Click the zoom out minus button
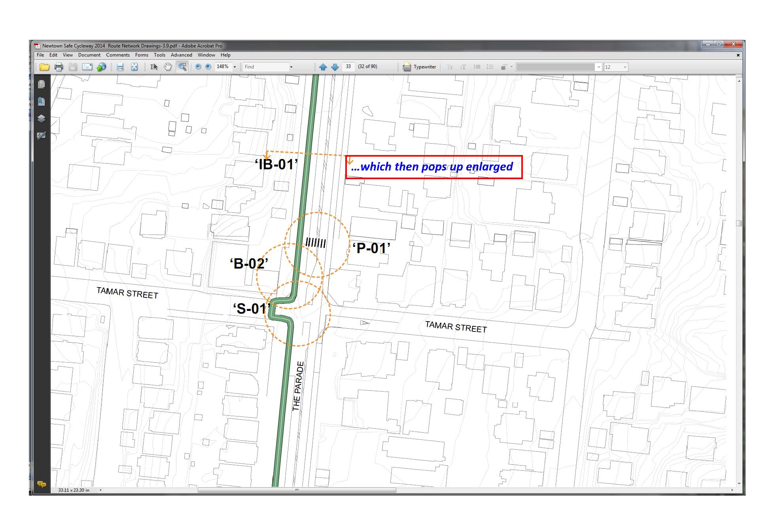The image size is (759, 532). 198,67
